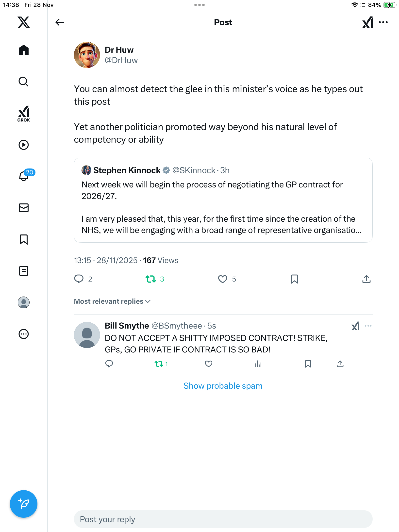Open direct messages envelope icon
Screen dimensions: 399x532
point(24,208)
